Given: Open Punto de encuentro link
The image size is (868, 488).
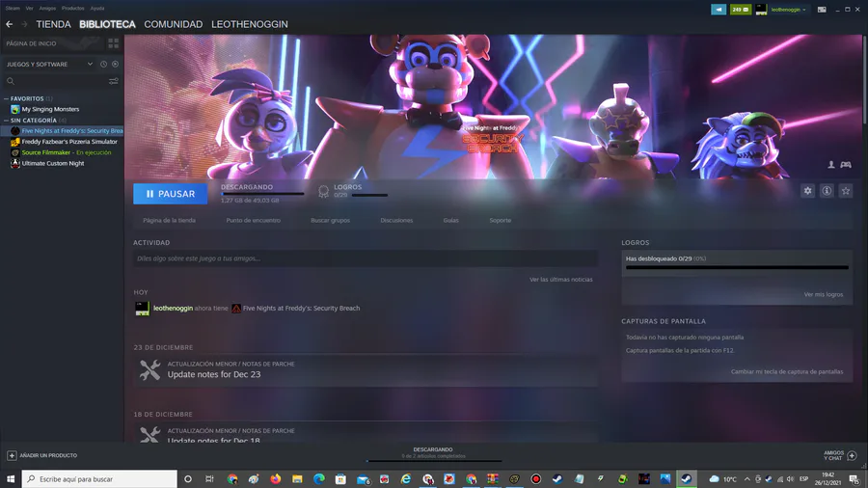Looking at the screenshot, I should [253, 220].
